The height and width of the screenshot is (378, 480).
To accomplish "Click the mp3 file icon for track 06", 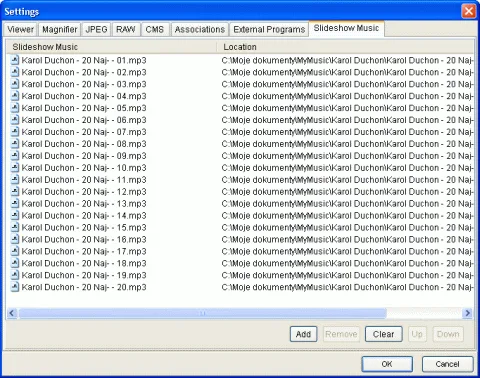I will [x=15, y=120].
